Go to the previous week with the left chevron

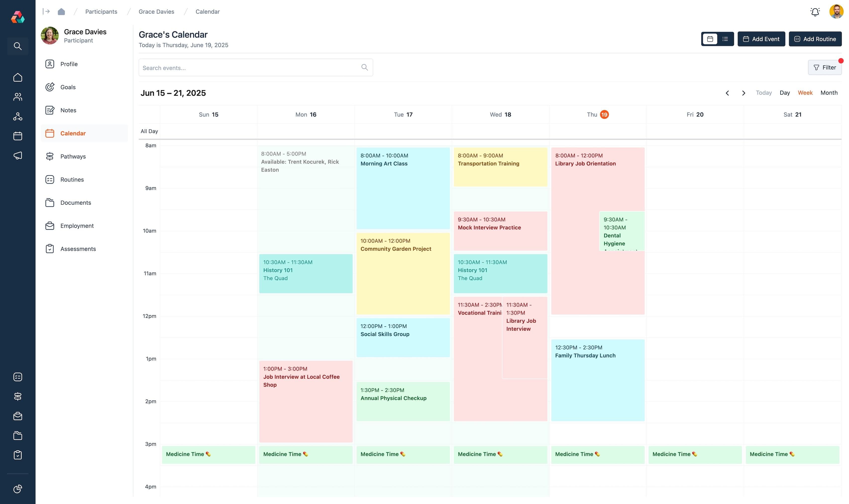click(728, 93)
